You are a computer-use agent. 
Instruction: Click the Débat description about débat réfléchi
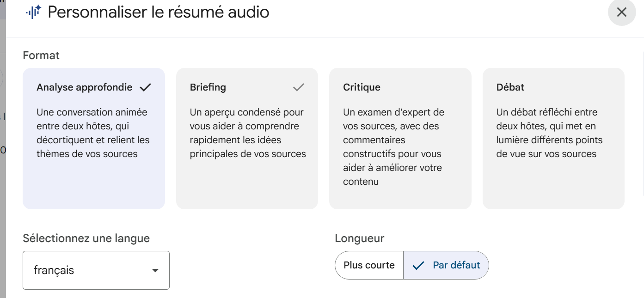pos(549,133)
